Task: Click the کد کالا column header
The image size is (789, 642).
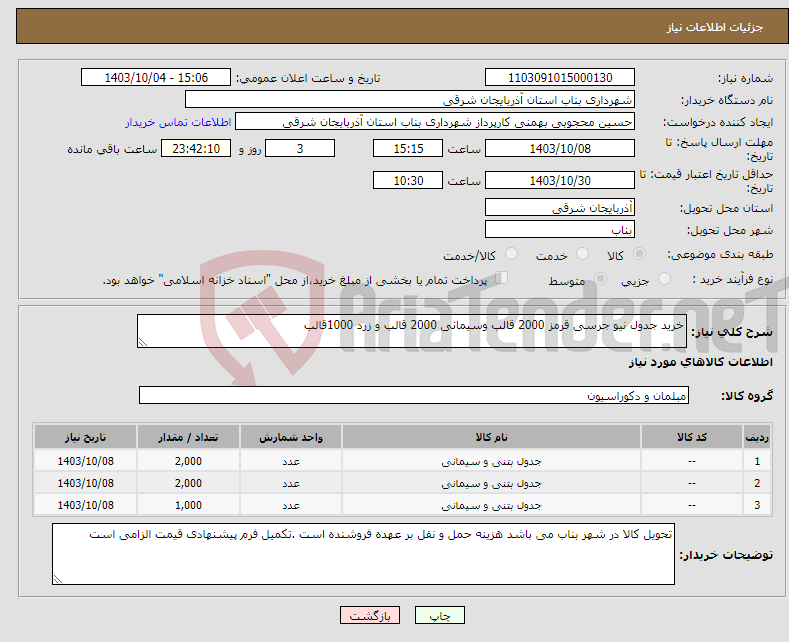Action: (692, 437)
